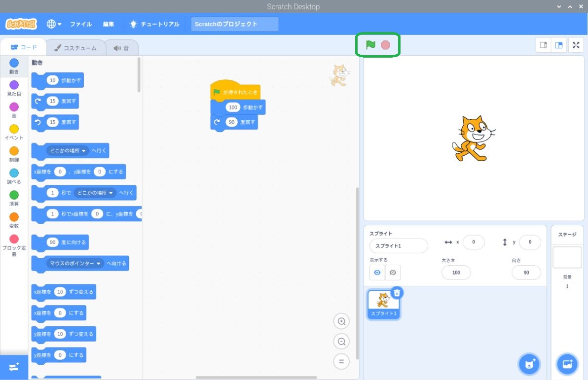Open the どこかの場所 dropdown in へ行く block
The width and height of the screenshot is (588, 380).
68,151
